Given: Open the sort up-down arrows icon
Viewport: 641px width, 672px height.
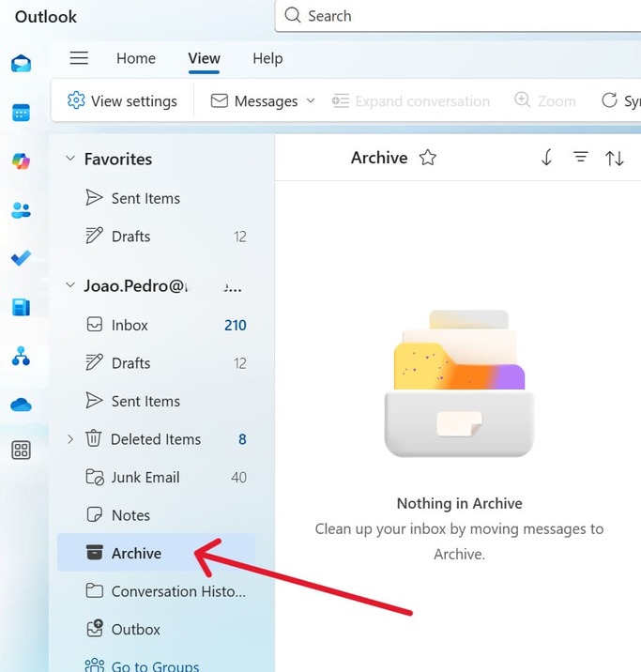Looking at the screenshot, I should 615,158.
